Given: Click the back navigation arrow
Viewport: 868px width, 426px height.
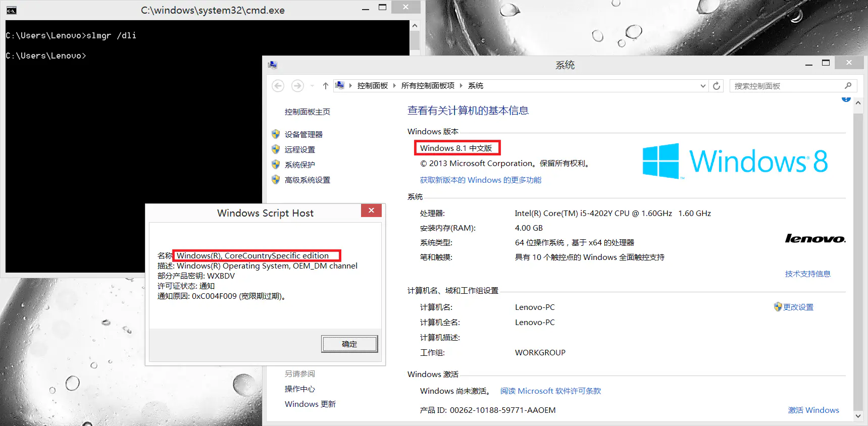Looking at the screenshot, I should click(x=278, y=86).
